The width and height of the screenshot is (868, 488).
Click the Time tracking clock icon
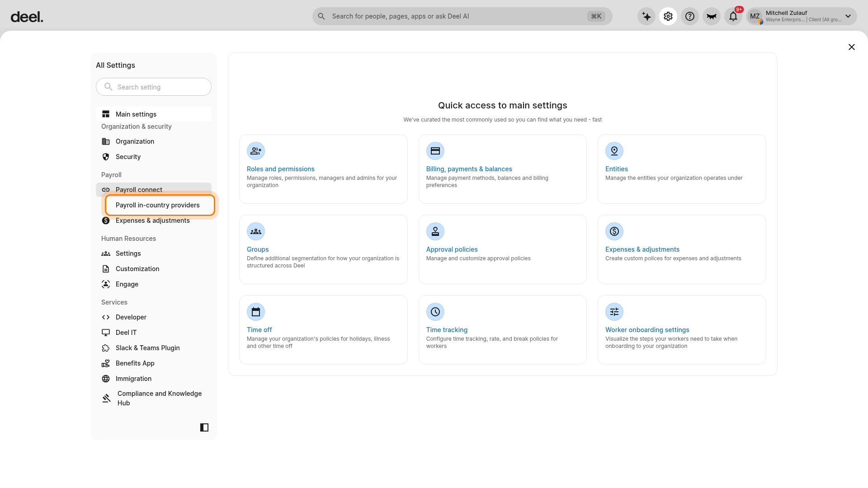435,312
